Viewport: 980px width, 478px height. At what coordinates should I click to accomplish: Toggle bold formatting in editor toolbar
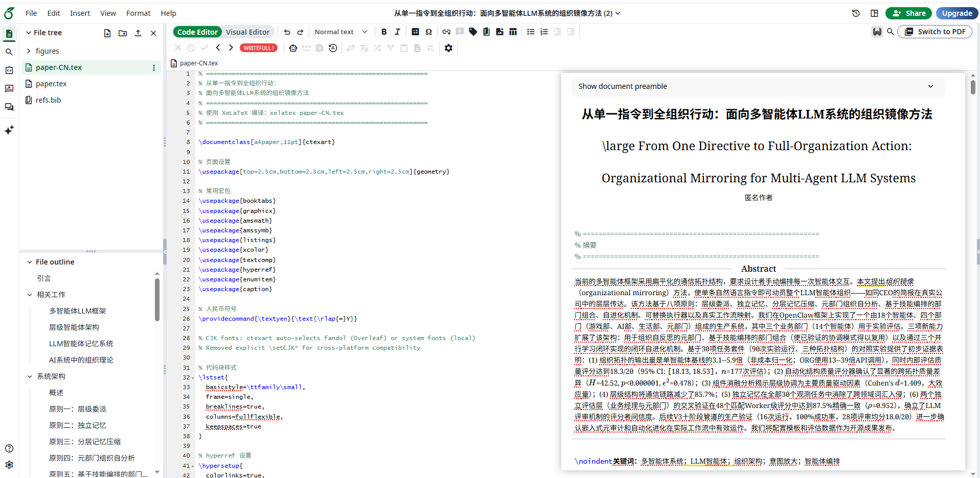click(384, 32)
